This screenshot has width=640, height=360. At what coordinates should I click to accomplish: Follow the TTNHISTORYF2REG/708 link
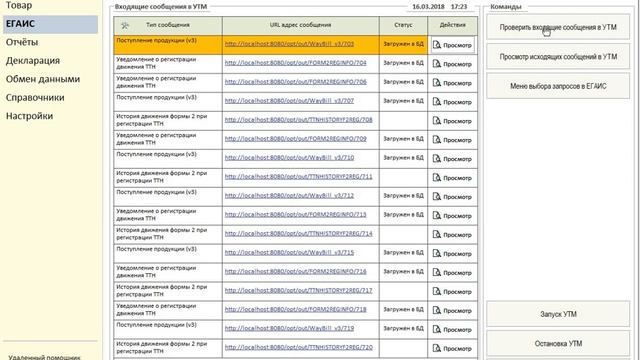[298, 120]
